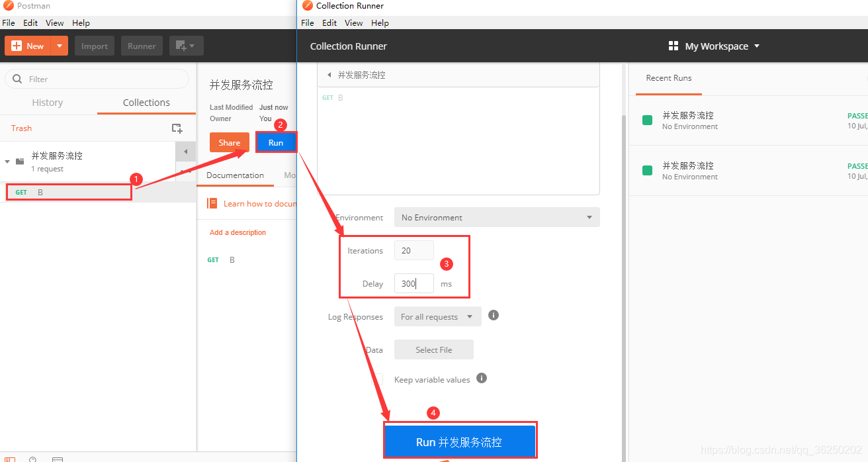
Task: Open the File menu in the Postman window
Action: point(9,23)
